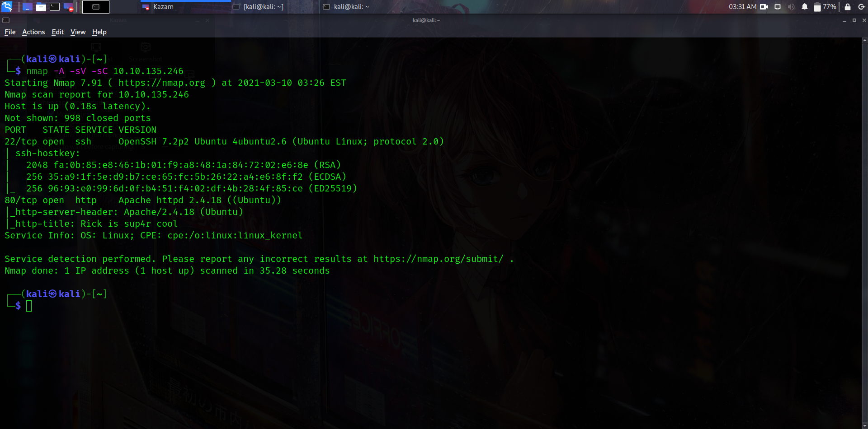Click the '80/tcp open' port line
The height and width of the screenshot is (429, 868).
point(143,201)
